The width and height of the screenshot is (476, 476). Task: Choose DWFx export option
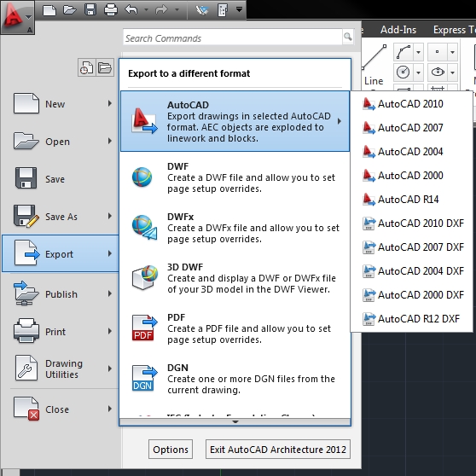click(x=235, y=228)
